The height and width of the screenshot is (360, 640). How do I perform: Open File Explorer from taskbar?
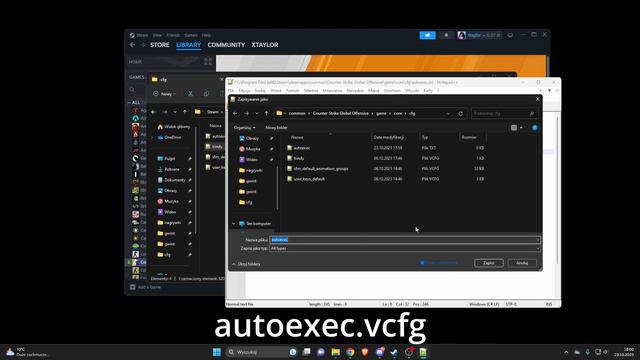336,352
